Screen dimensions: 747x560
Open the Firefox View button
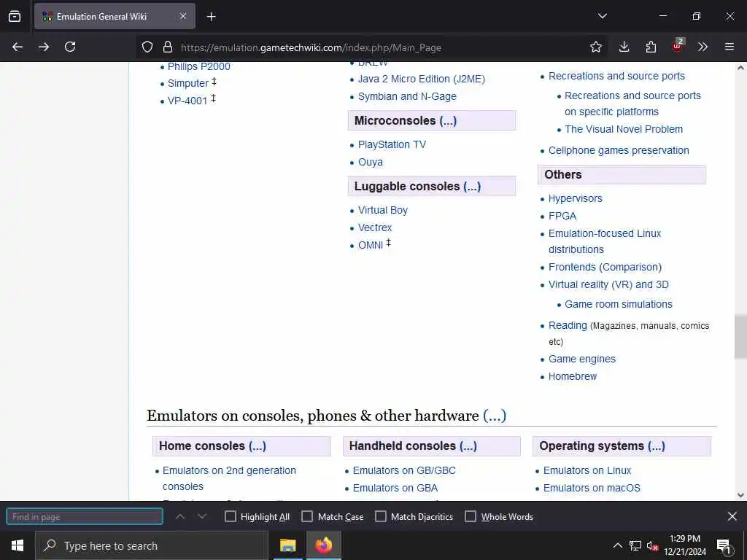pos(15,16)
